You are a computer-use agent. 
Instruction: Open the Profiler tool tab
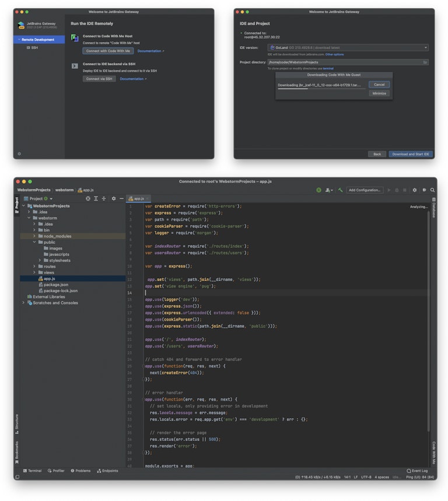[x=56, y=471]
